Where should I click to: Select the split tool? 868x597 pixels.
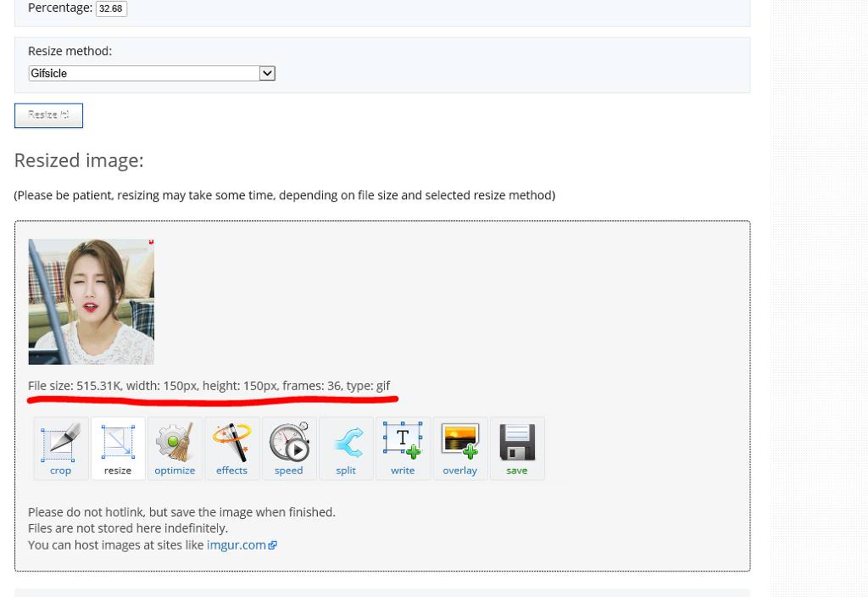tap(346, 448)
